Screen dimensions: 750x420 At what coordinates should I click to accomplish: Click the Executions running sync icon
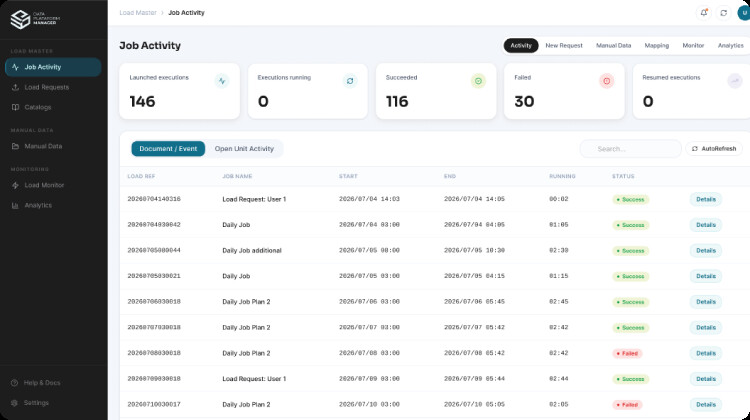coord(350,81)
